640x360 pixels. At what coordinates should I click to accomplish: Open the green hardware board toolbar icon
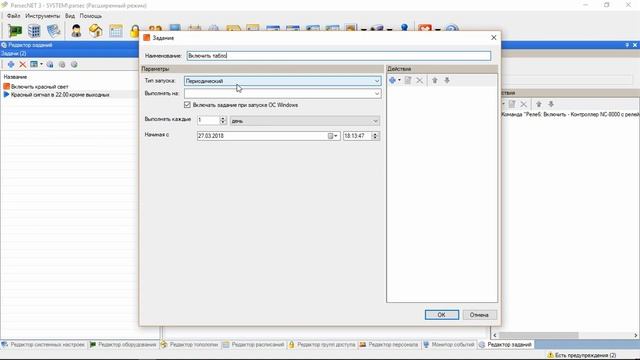(x=15, y=31)
